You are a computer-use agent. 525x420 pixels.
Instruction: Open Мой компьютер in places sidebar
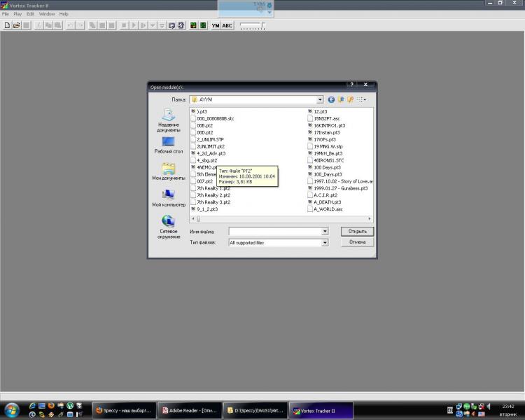click(169, 198)
